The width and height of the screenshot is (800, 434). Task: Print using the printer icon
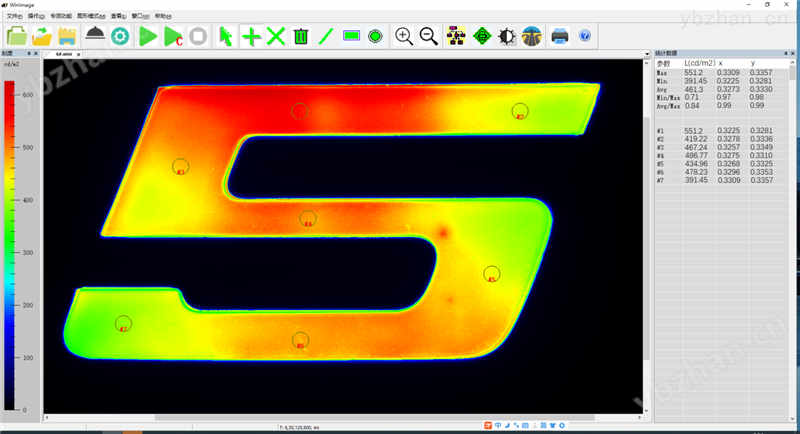coord(560,36)
